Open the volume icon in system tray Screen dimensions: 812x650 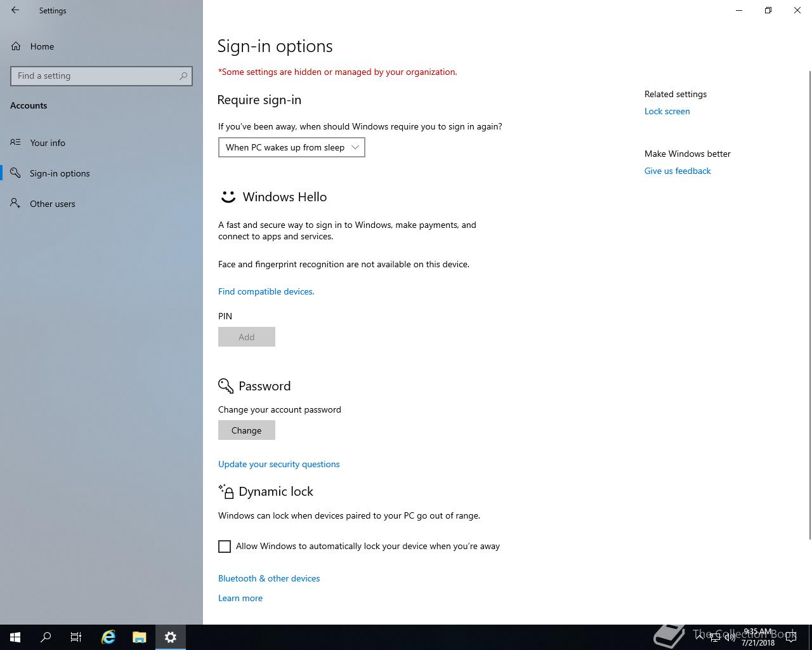pos(730,637)
